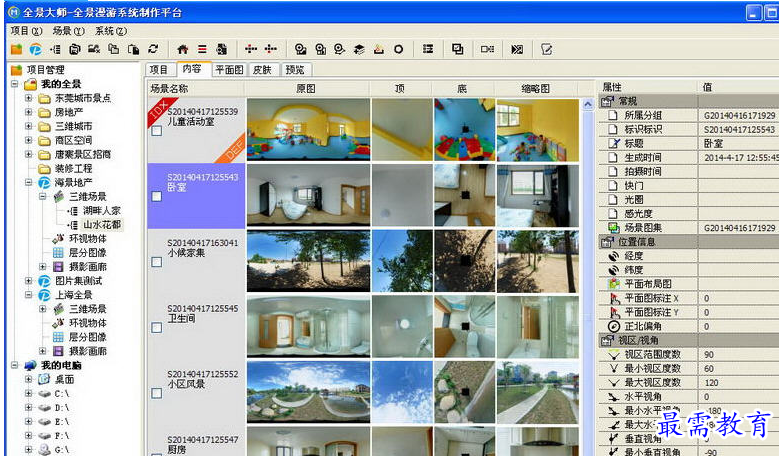Click the 标题 edit icon in properties

tap(614, 143)
